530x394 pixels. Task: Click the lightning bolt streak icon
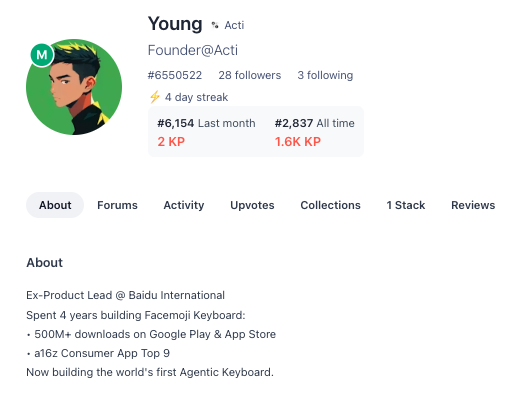coord(154,97)
